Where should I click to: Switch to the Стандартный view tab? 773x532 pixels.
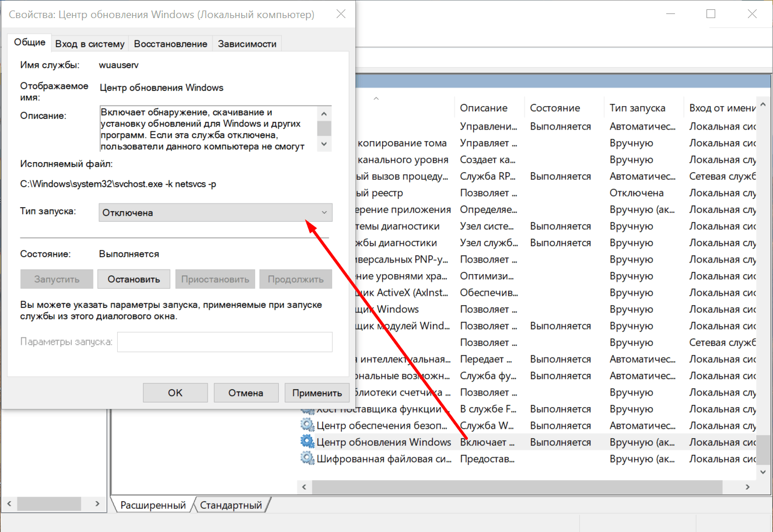(x=231, y=505)
